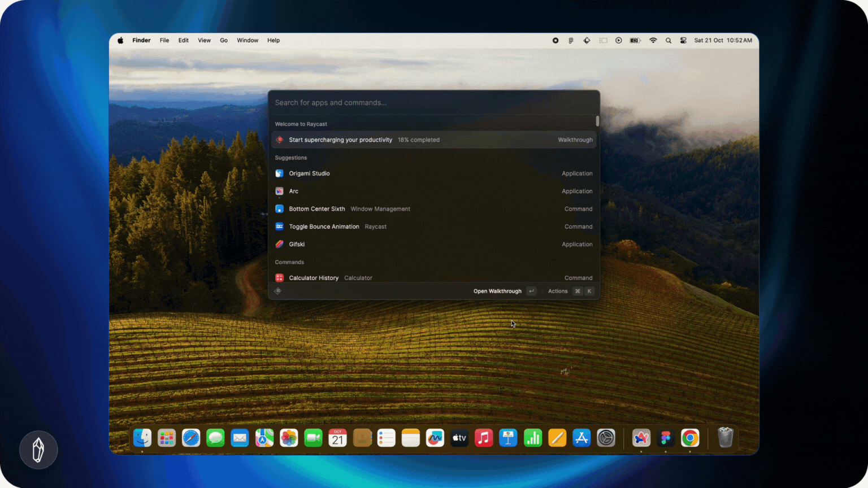Select Toggle Bounce Animation command
The height and width of the screenshot is (488, 868).
(433, 226)
